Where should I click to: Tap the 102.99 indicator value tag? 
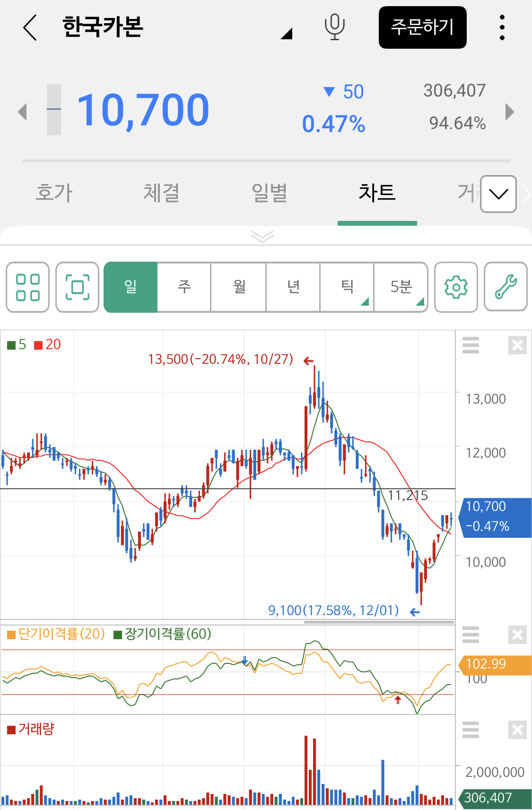[495, 664]
